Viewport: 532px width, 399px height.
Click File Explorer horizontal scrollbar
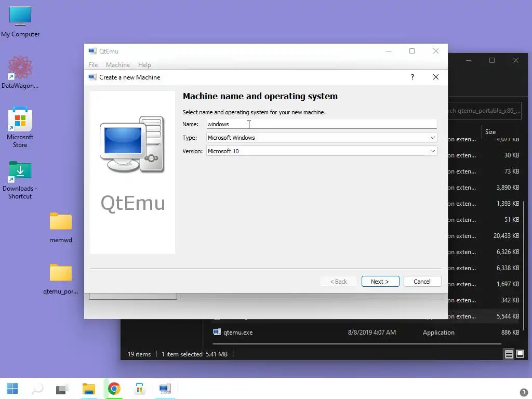point(357,344)
